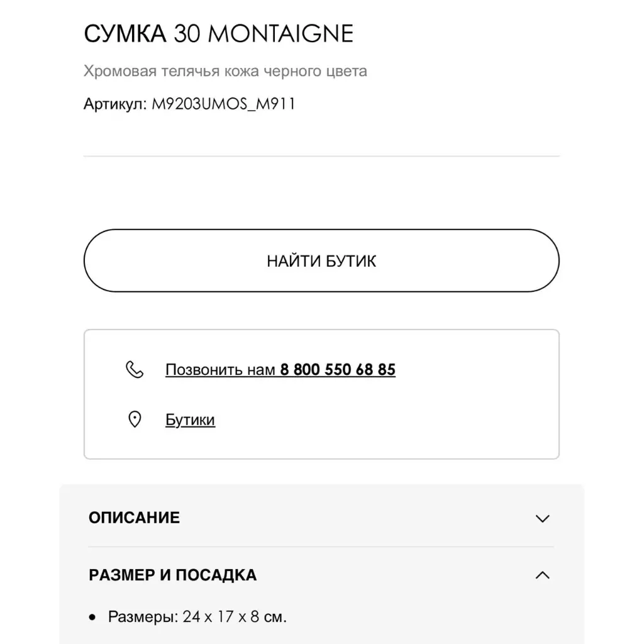Viewport: 644px width, 644px height.
Task: Click the phone handset icon
Action: tap(135, 369)
